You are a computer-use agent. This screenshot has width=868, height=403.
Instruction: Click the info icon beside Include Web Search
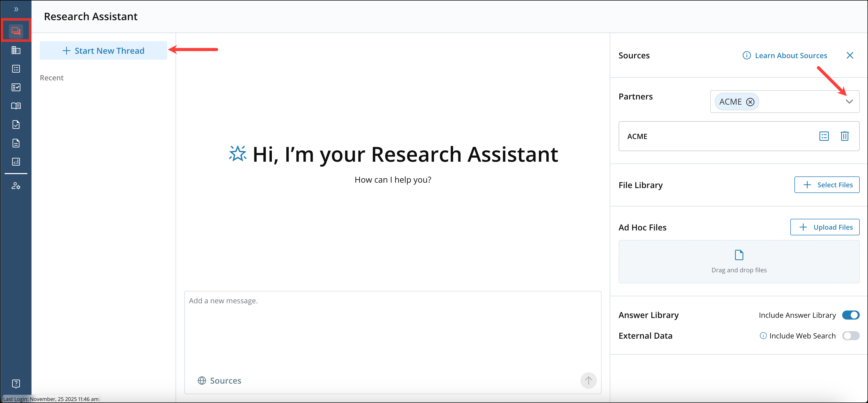763,336
